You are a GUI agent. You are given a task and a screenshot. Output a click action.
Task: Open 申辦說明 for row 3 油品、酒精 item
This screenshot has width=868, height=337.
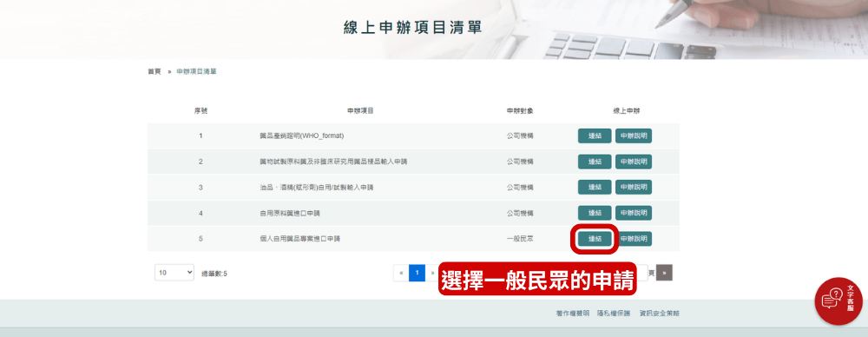tap(634, 188)
